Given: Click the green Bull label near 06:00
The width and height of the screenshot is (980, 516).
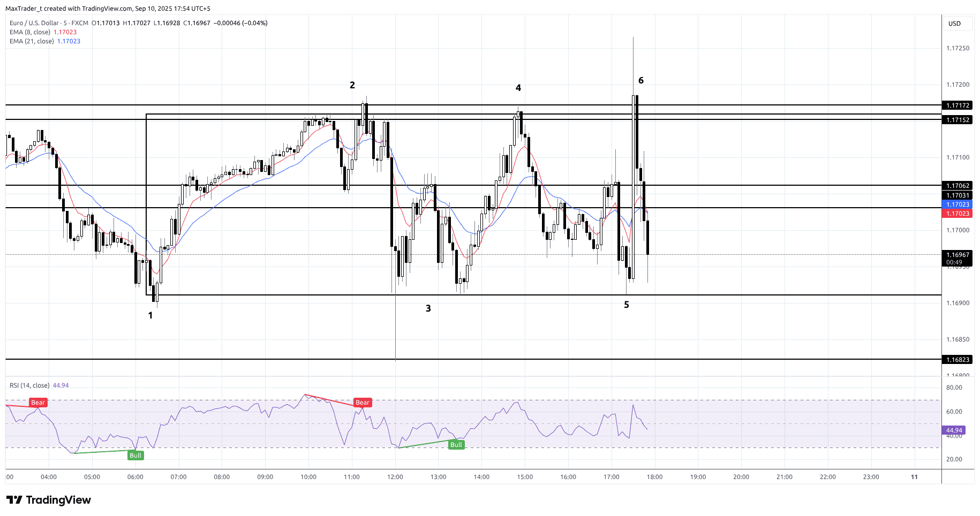Looking at the screenshot, I should [x=135, y=456].
